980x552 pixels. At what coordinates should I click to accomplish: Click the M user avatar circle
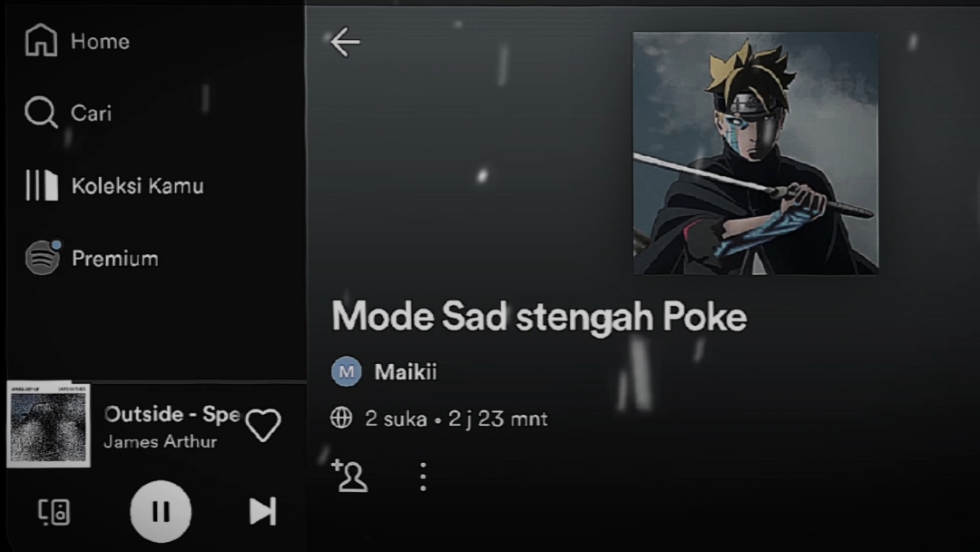[347, 371]
